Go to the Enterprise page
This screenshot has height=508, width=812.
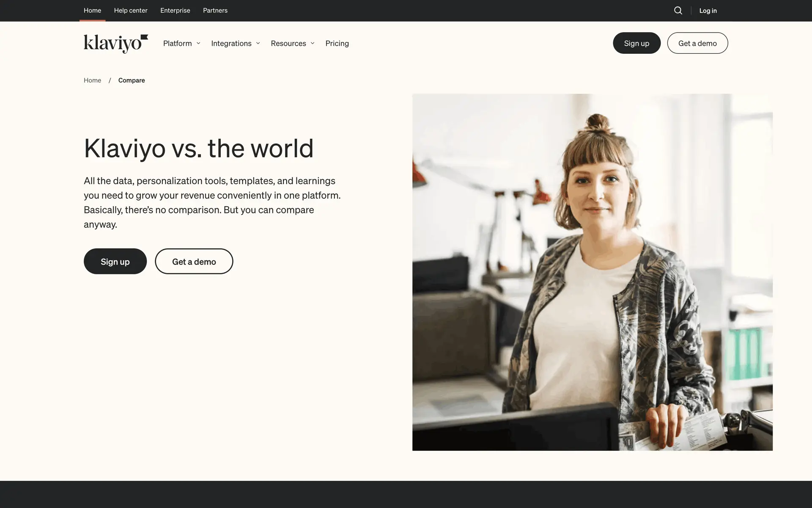(x=175, y=11)
